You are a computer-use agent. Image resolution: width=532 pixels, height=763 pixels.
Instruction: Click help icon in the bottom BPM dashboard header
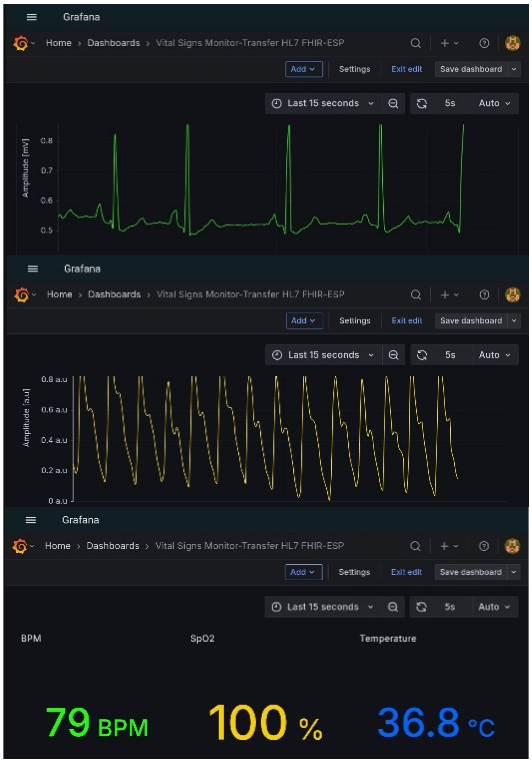[484, 546]
